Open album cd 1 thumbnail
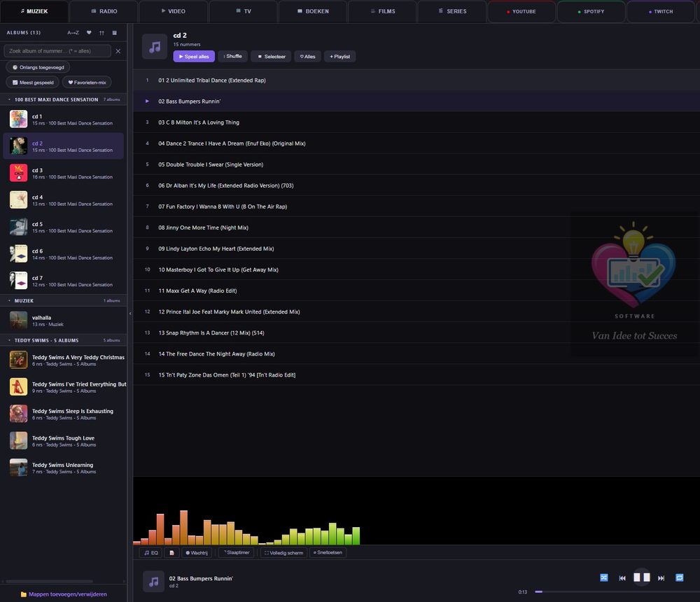Screen dimensions: 700x602 [x=18, y=119]
